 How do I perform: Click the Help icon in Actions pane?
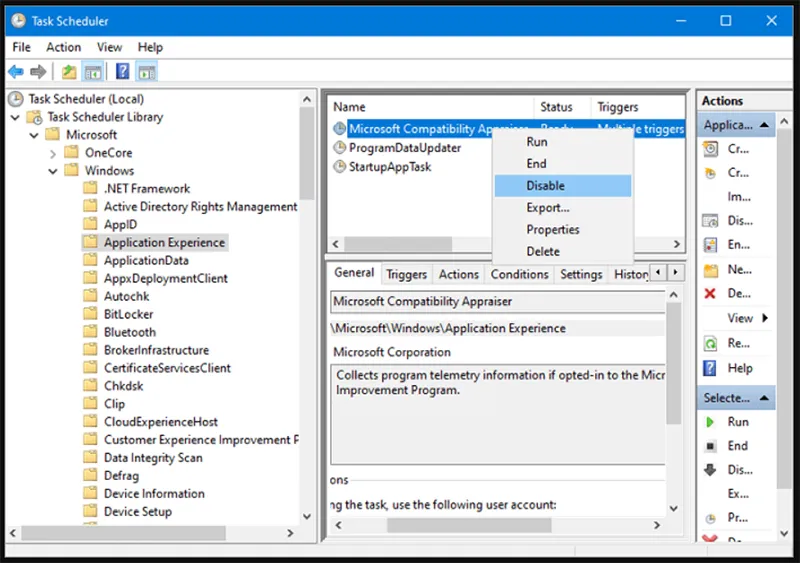[710, 368]
